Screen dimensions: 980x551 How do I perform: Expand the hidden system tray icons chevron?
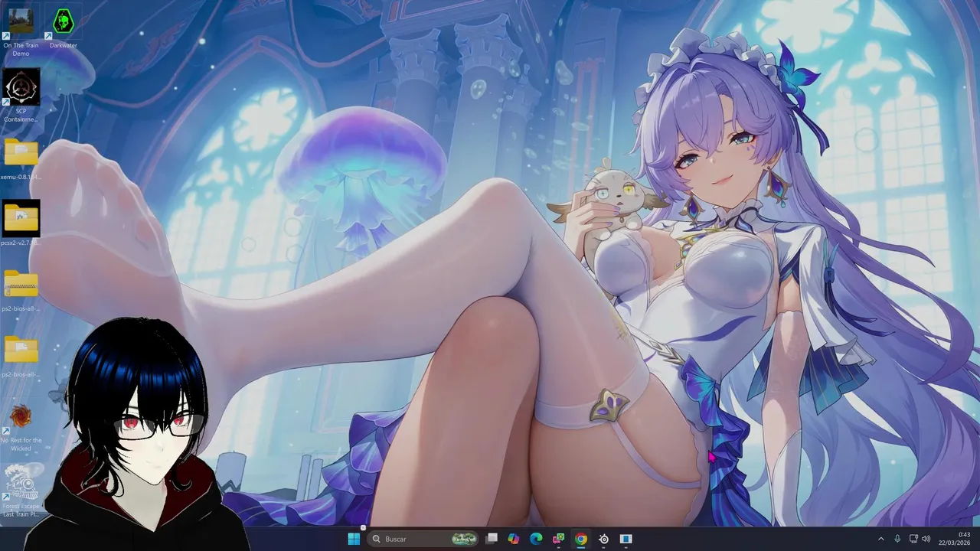[x=880, y=539]
